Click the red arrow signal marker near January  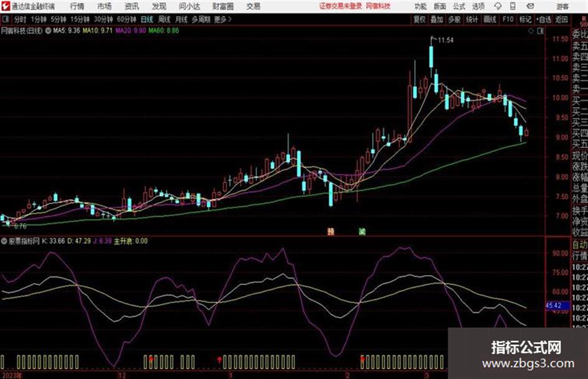[x=220, y=360]
